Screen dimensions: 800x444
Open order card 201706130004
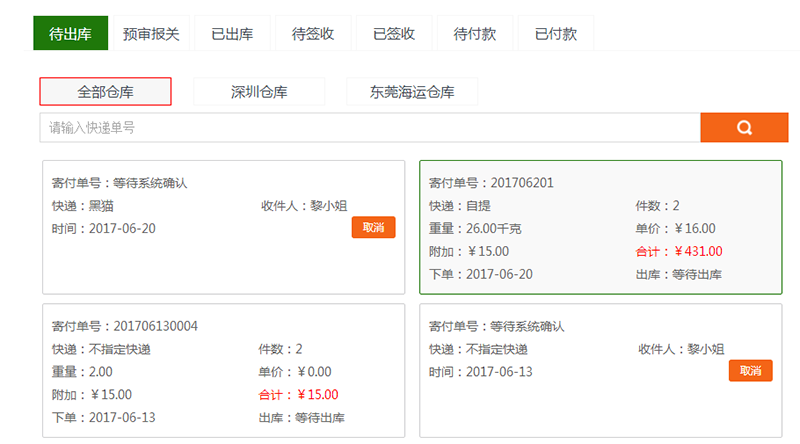click(x=223, y=371)
